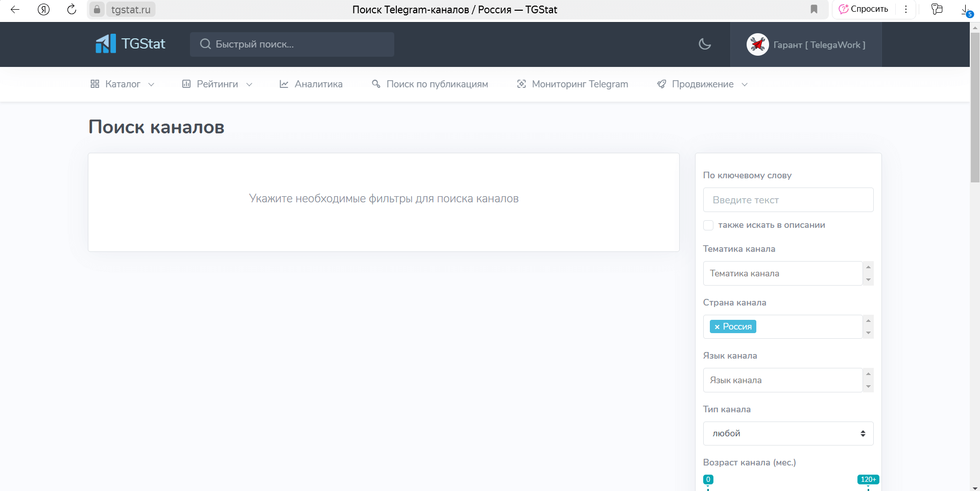Go back using the browser back arrow

click(15, 9)
